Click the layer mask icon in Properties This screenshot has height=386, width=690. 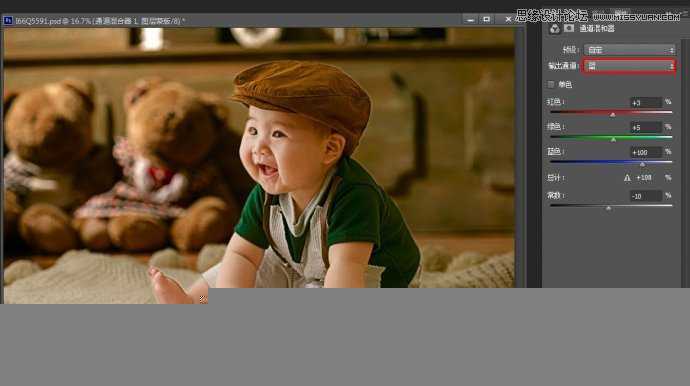point(569,28)
